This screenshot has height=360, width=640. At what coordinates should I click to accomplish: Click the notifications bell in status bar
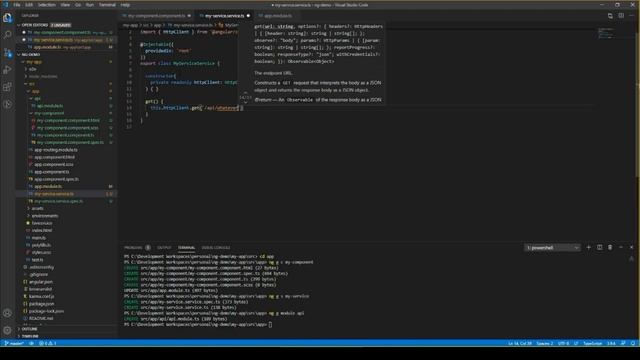click(633, 343)
